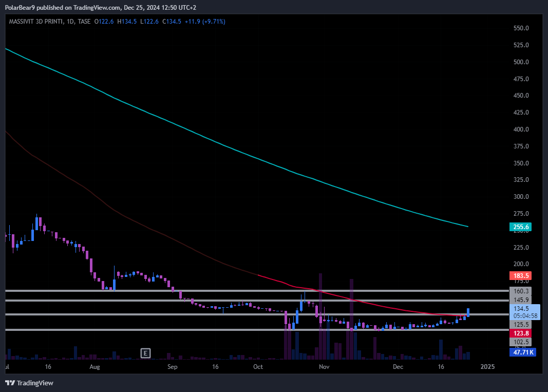This screenshot has height=392, width=548.
Task: Click the latest blue candle at far right
Action: (468, 312)
